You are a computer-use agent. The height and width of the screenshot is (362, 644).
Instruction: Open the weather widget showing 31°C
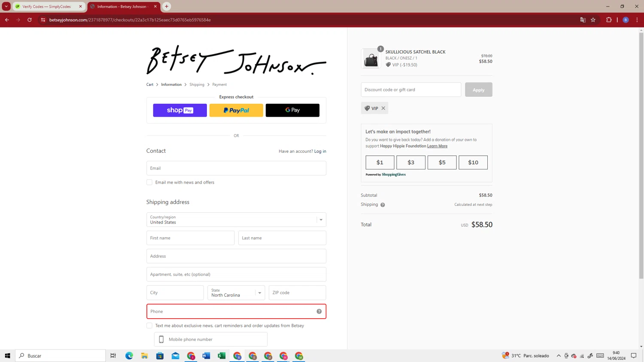[x=526, y=356]
